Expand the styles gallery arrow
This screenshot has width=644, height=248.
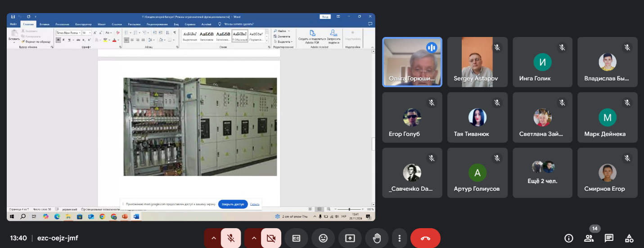[267, 41]
